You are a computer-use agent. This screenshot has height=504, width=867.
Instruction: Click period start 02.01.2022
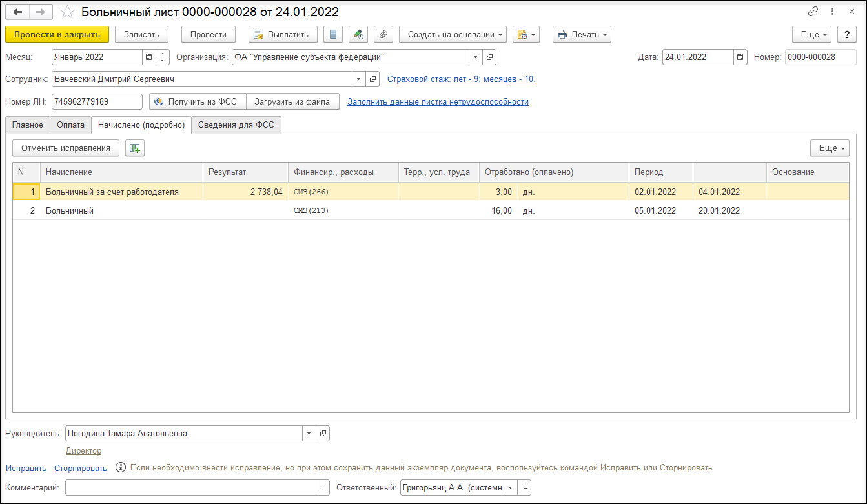(661, 192)
